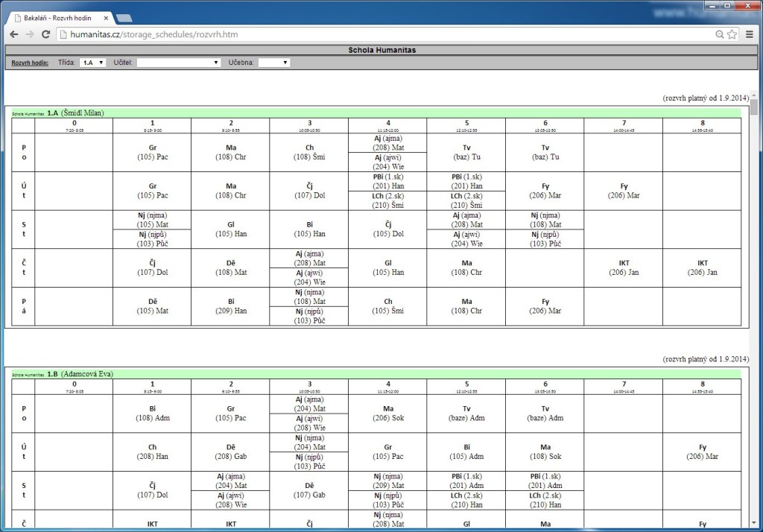Bookmark this page with star icon
The height and width of the screenshot is (532, 763).
point(732,34)
